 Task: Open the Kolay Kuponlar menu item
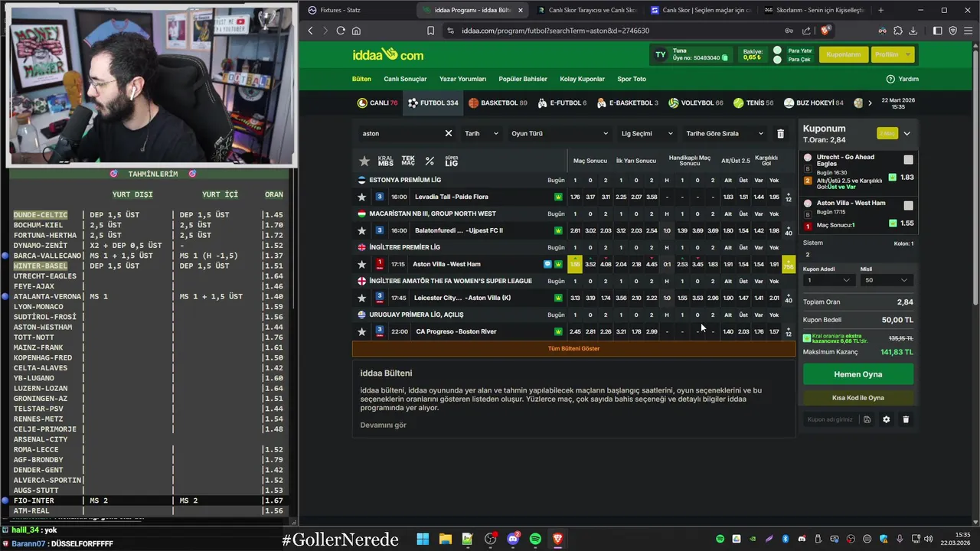[x=582, y=79]
